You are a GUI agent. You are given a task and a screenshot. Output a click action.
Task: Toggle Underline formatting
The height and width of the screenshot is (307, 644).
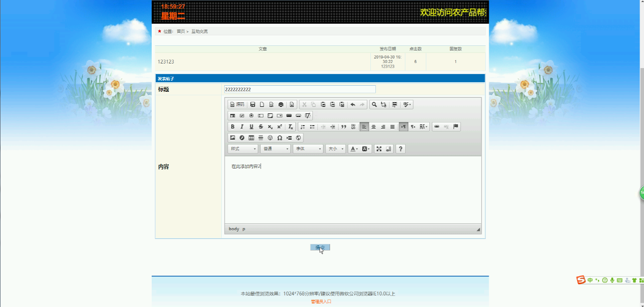point(251,127)
